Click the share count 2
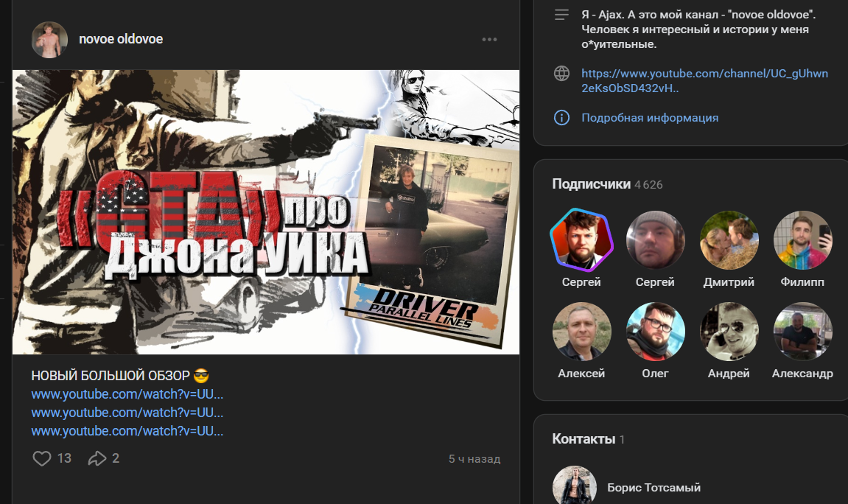The image size is (848, 504). (x=115, y=458)
